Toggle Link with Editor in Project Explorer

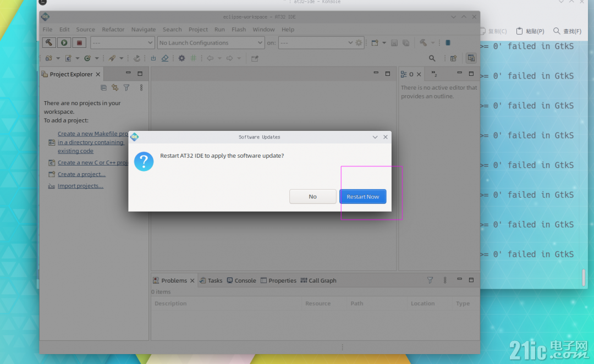pyautogui.click(x=115, y=88)
